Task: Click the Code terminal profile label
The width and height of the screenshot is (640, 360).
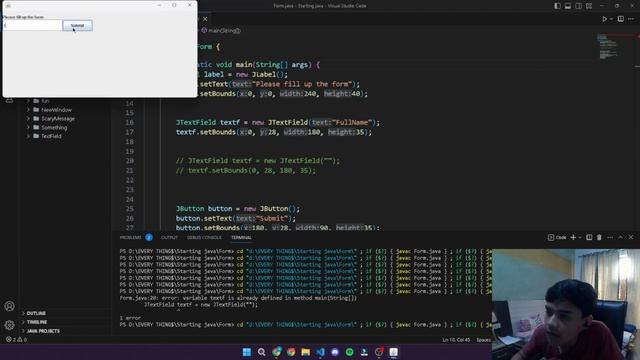Action: click(557, 237)
